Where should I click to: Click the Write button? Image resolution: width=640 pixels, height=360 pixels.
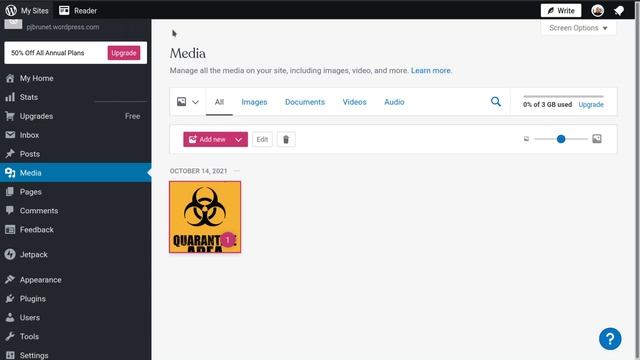click(561, 11)
